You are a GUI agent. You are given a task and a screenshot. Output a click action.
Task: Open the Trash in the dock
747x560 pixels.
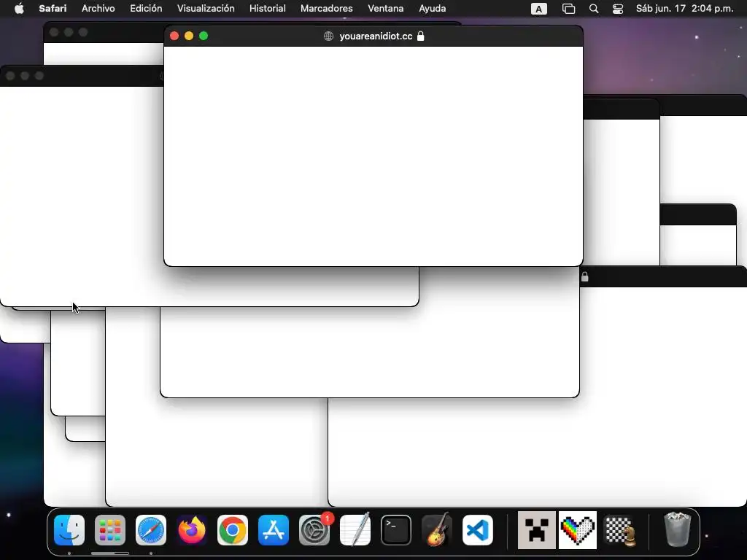tap(677, 529)
